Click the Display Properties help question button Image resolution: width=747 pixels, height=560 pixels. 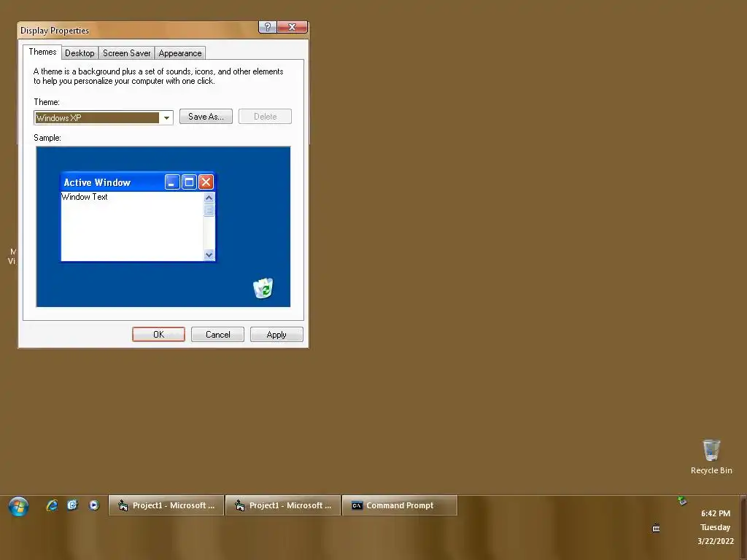pyautogui.click(x=267, y=27)
